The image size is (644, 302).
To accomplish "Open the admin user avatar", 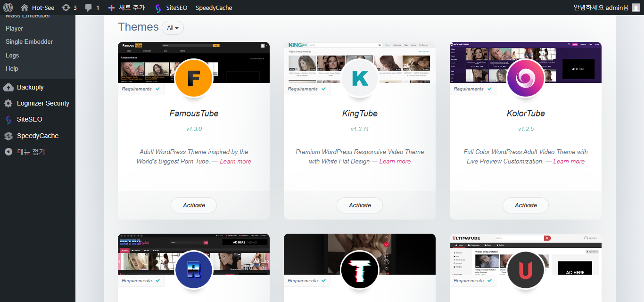I will tap(636, 8).
